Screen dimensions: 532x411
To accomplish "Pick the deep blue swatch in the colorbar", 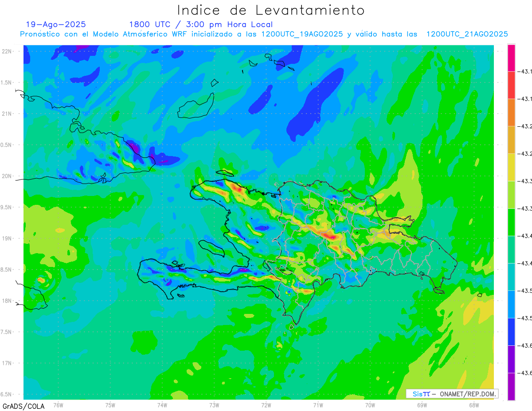I will pos(511,332).
